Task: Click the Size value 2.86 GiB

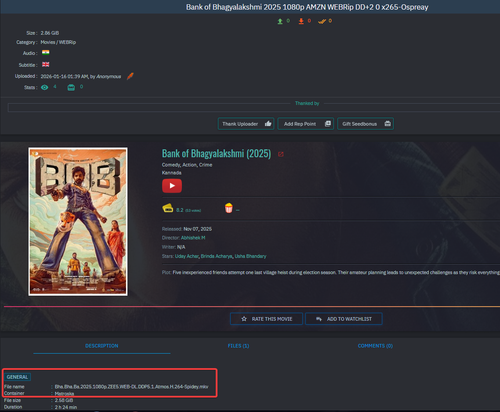Action: [x=50, y=33]
